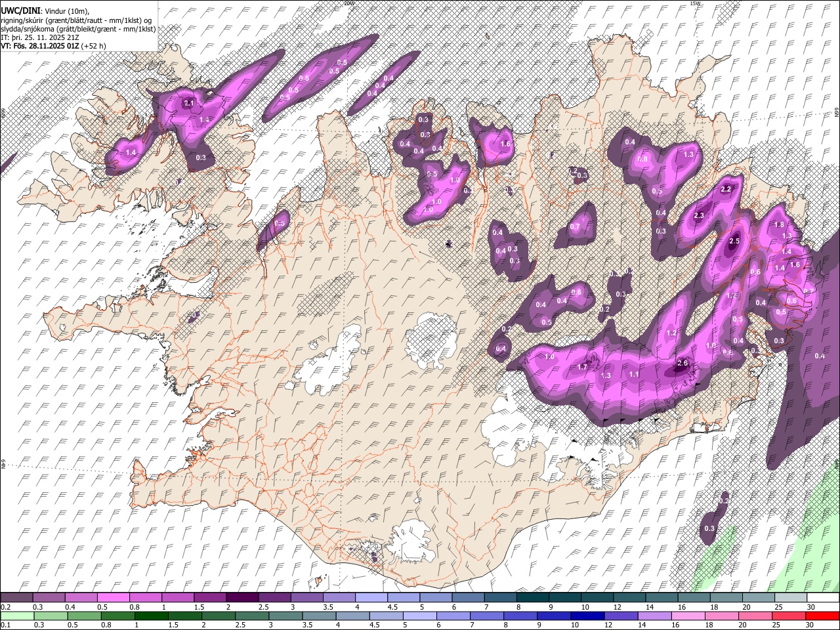Pick lower legend swatch labelled 4.5
Image resolution: width=840 pixels, height=630 pixels.
386,616
